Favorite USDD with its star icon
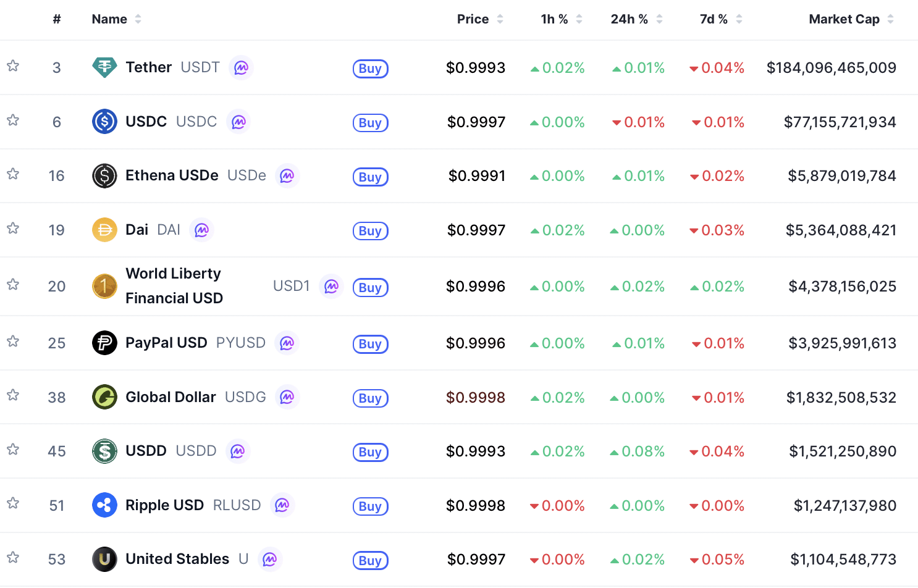This screenshot has width=918, height=588. click(13, 450)
